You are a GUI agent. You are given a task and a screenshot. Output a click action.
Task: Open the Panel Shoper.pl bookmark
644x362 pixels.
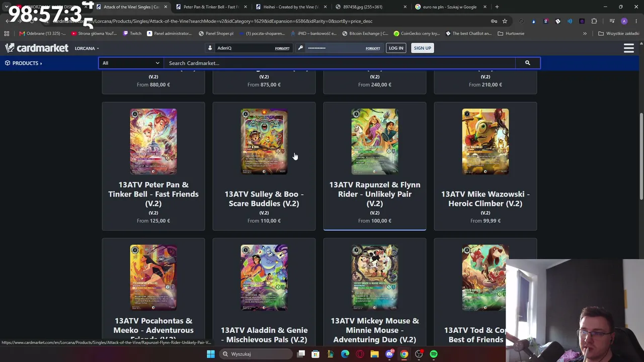coord(216,34)
